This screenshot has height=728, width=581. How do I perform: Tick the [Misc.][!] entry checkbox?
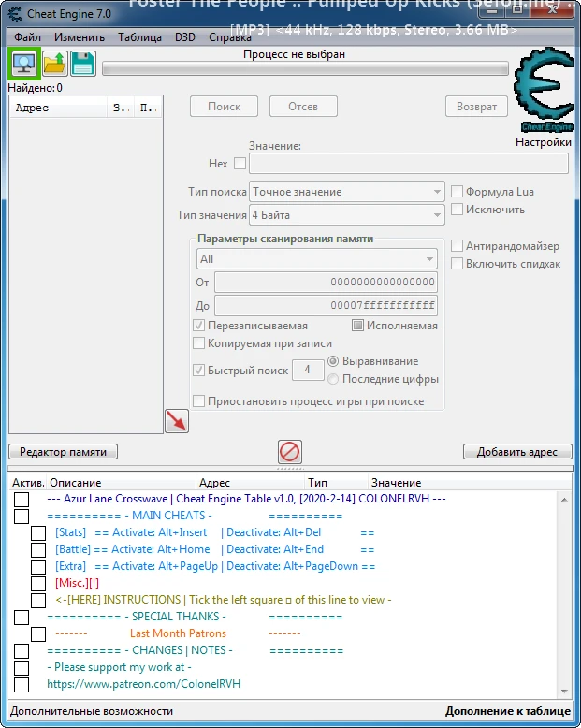(38, 583)
